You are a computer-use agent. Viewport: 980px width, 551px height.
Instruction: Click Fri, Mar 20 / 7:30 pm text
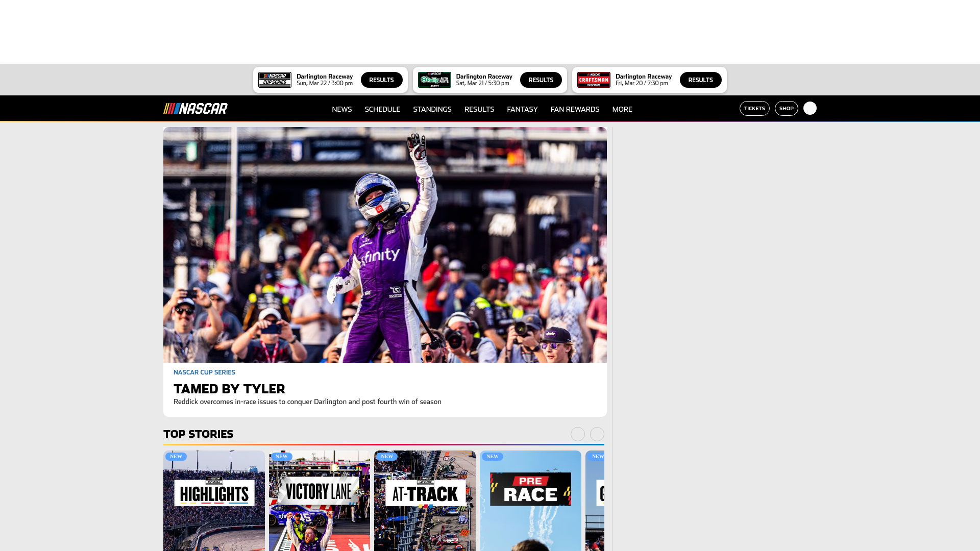point(642,84)
